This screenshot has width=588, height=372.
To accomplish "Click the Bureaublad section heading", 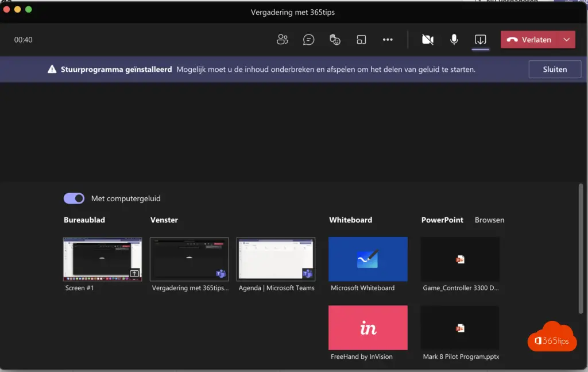I will tap(84, 220).
